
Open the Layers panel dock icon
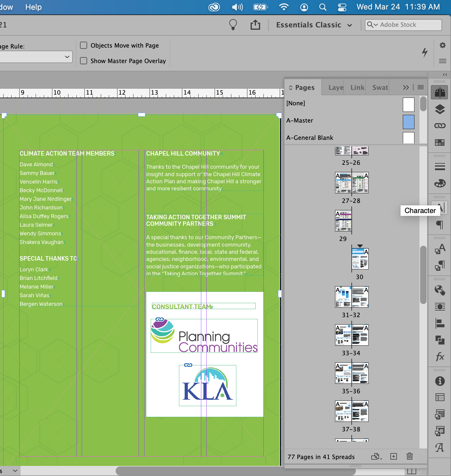click(x=440, y=109)
